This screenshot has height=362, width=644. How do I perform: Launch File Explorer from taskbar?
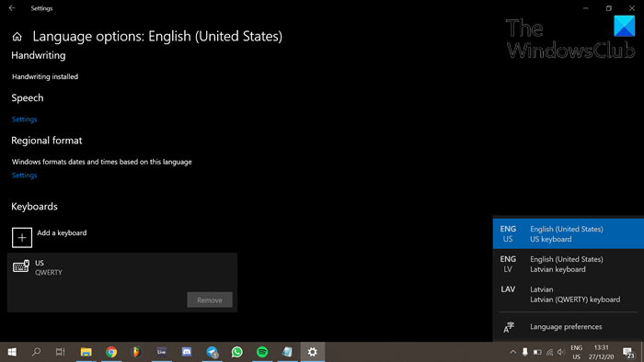pyautogui.click(x=86, y=352)
